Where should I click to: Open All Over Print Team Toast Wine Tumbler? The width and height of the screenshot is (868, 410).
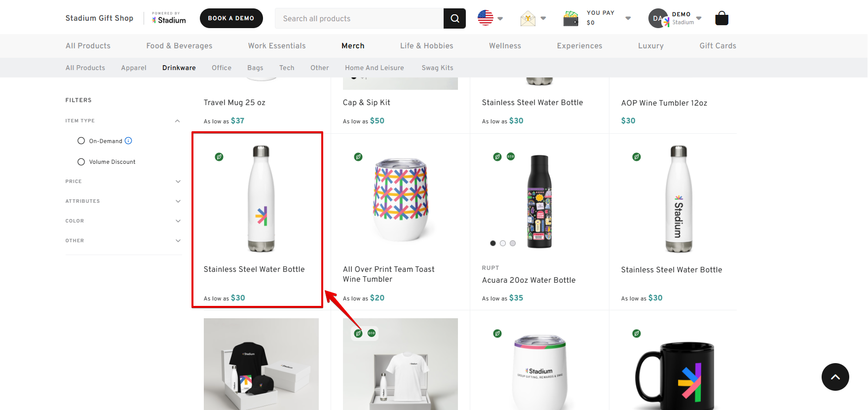pyautogui.click(x=389, y=274)
